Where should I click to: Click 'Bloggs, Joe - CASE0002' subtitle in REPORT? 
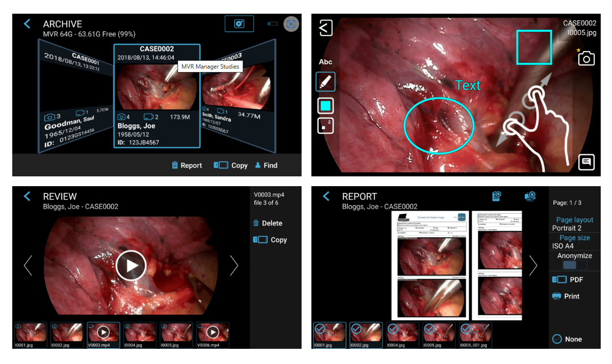pyautogui.click(x=380, y=207)
